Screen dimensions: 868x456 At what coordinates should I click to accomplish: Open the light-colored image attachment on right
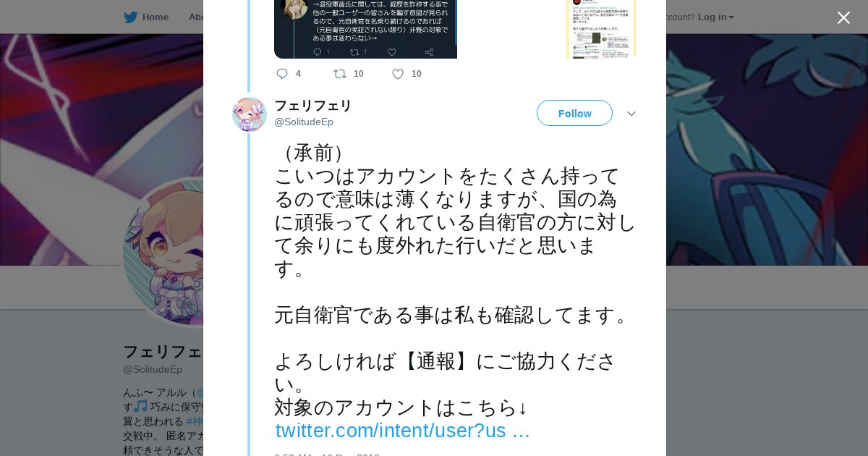click(601, 29)
